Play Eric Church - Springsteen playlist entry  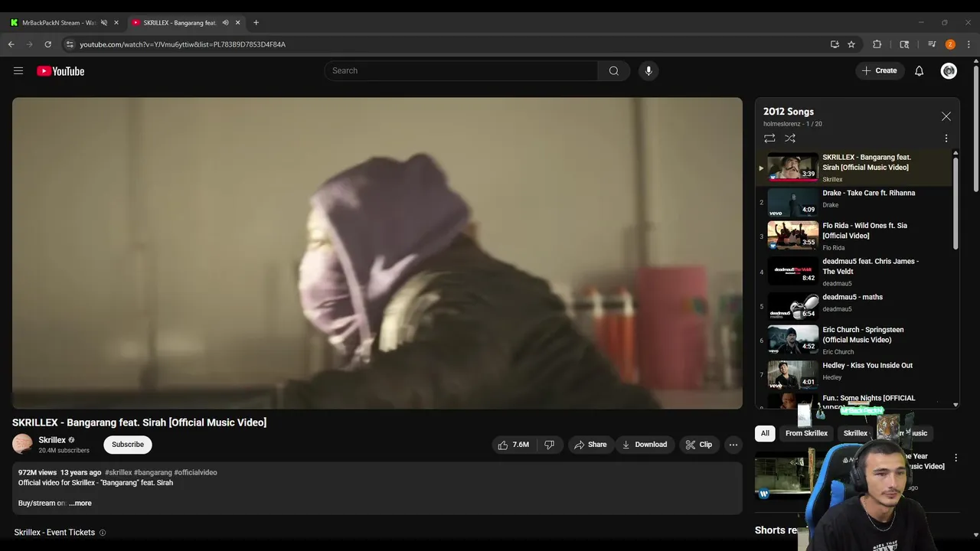tap(855, 341)
